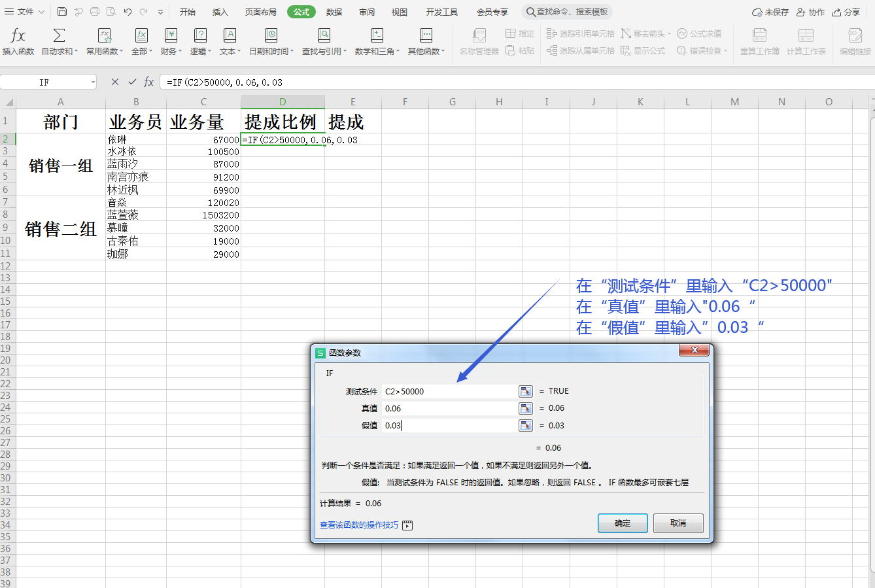Click the video icon beside 查看该函数的操作技巧

pyautogui.click(x=407, y=525)
